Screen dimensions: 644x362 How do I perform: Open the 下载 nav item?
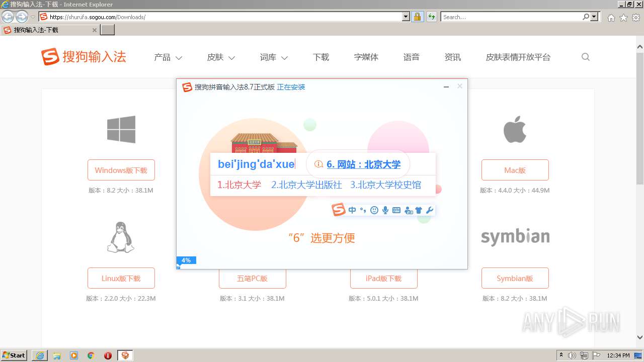coord(321,57)
